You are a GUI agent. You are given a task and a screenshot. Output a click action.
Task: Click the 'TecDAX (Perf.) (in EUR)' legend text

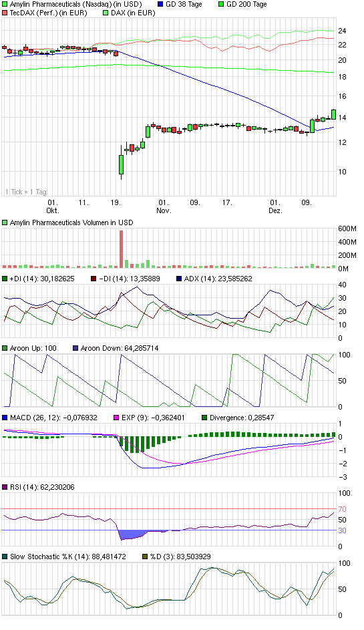click(x=48, y=13)
